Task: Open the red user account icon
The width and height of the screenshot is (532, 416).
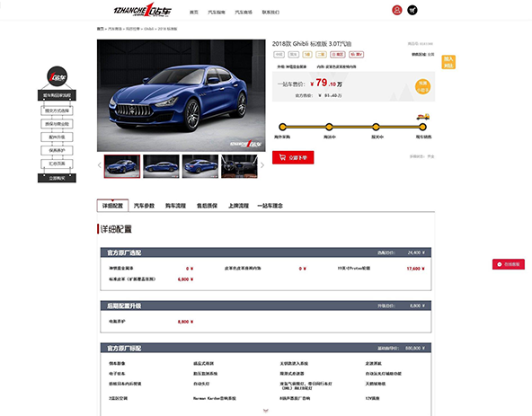Action: click(396, 10)
